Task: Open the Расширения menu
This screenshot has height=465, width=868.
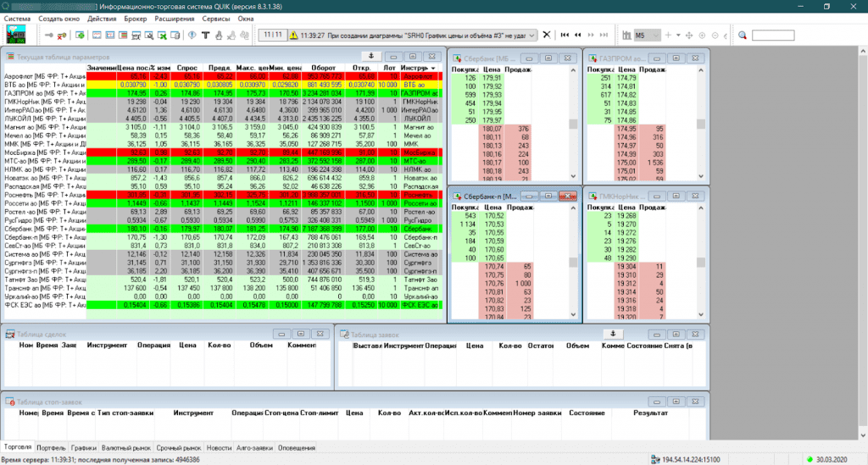Action: point(172,18)
